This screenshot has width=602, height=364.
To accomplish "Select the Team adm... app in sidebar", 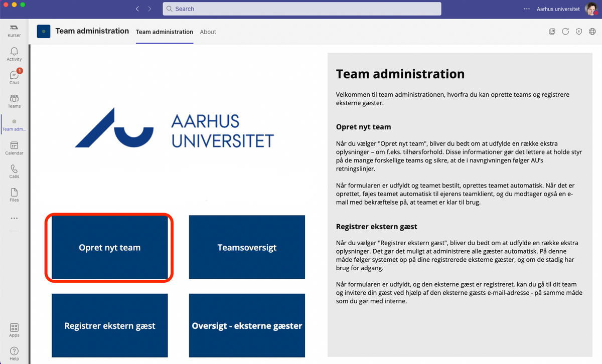I will tap(14, 124).
